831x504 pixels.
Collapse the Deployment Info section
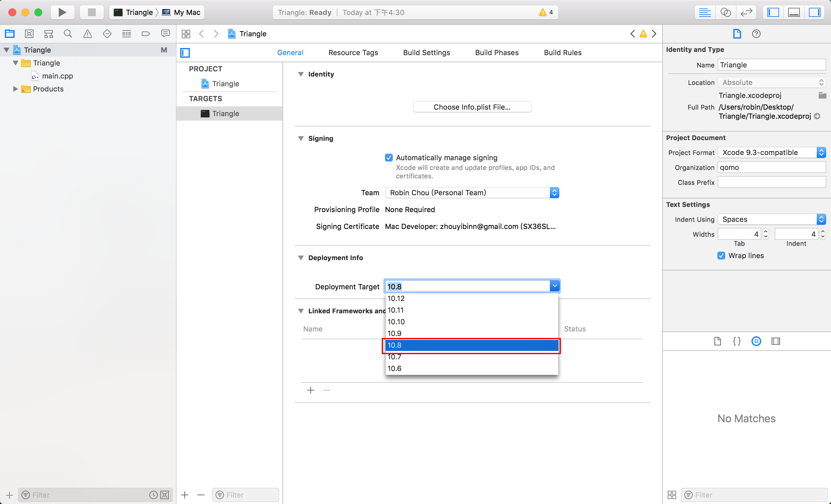pyautogui.click(x=301, y=258)
